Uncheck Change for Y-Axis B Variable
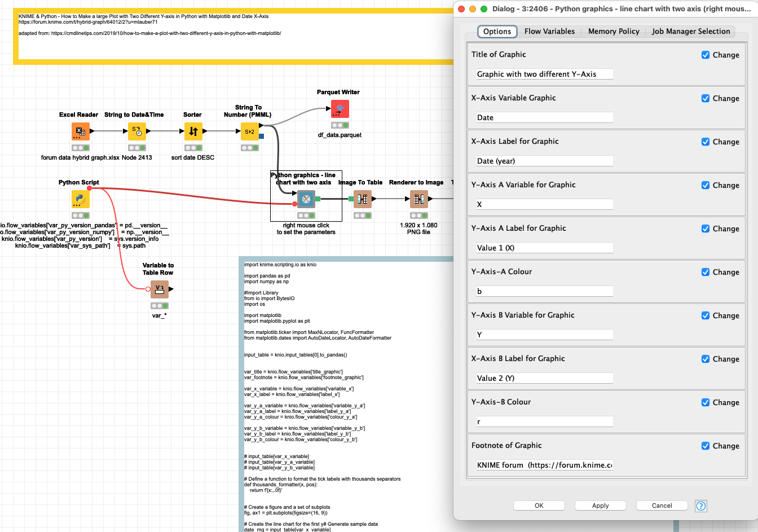This screenshot has width=758, height=532. (706, 315)
